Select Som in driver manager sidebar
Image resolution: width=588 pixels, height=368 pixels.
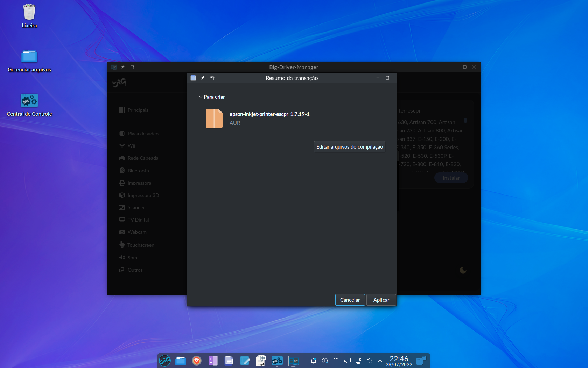click(128, 258)
